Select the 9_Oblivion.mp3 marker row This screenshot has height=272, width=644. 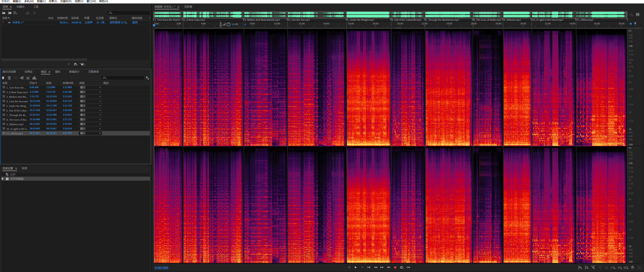[15, 124]
